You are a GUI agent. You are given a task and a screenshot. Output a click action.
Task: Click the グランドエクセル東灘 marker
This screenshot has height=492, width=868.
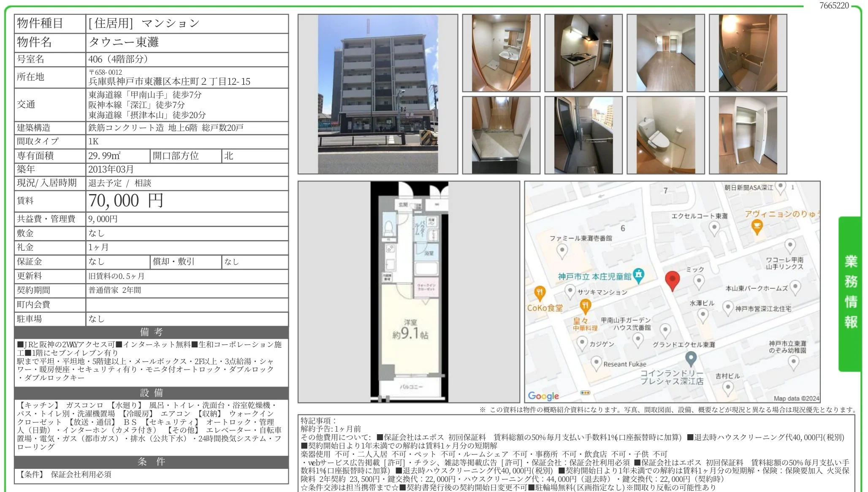[x=665, y=330]
